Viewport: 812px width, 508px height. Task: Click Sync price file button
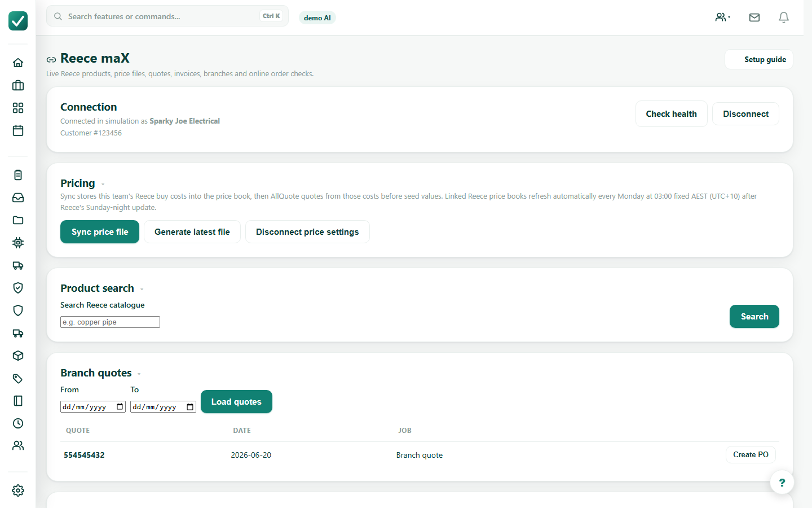pos(100,232)
